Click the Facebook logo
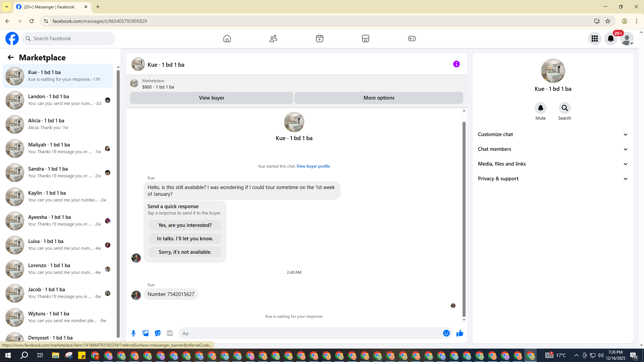Screen dimensions: 644x362 (x=12, y=39)
